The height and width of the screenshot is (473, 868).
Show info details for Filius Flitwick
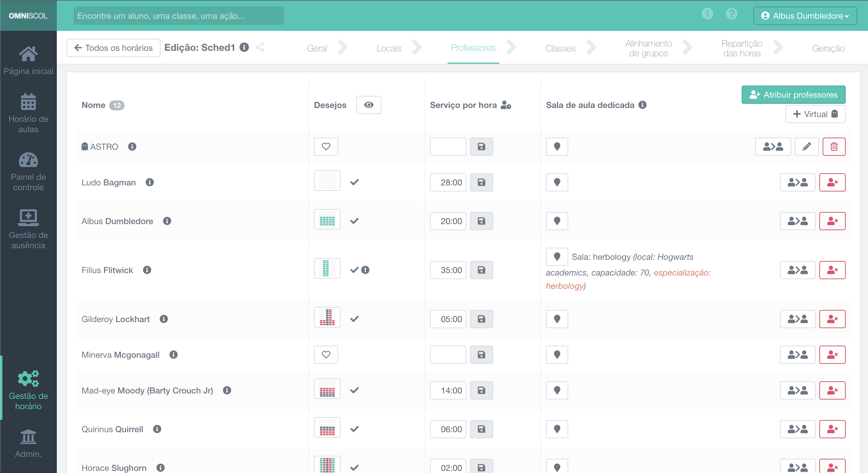coord(147,270)
